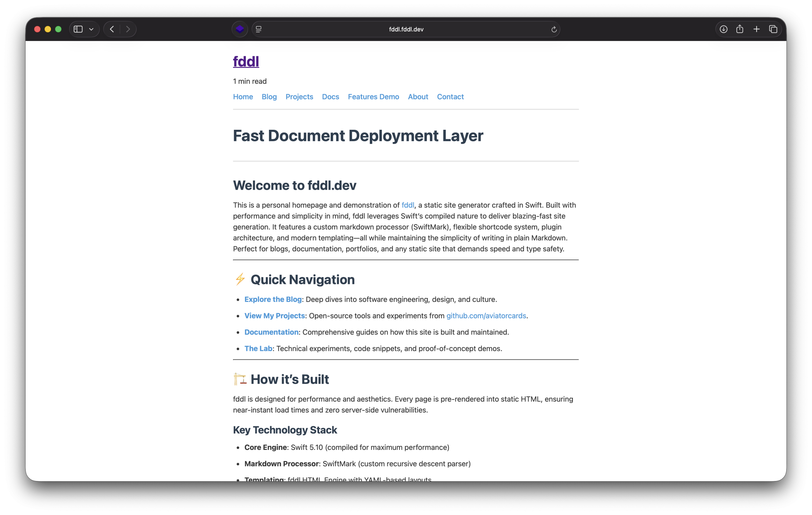Viewport: 812px width, 515px height.
Task: Click the Documentation quick navigation link
Action: point(271,332)
